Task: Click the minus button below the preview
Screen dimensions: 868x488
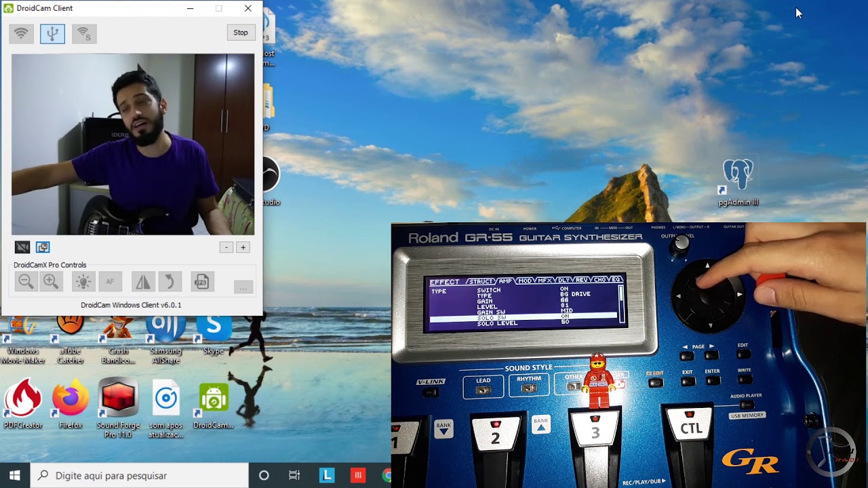Action: (x=226, y=247)
